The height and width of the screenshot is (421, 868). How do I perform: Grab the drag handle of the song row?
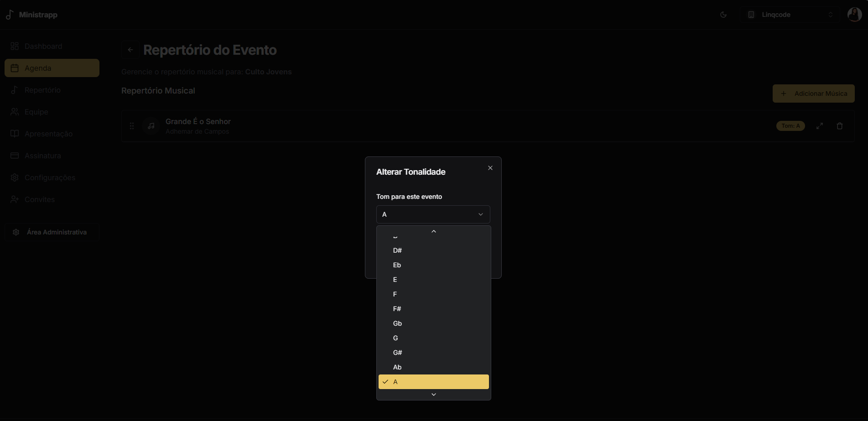(132, 126)
